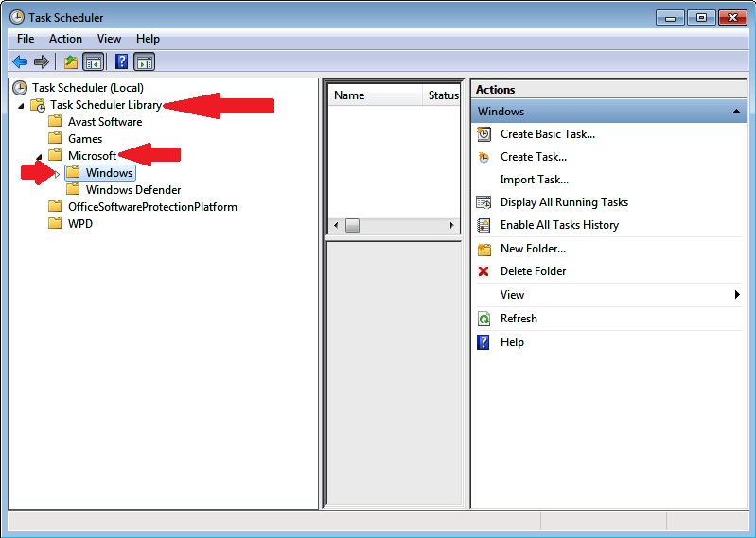Select Windows Defender folder in tree

133,190
